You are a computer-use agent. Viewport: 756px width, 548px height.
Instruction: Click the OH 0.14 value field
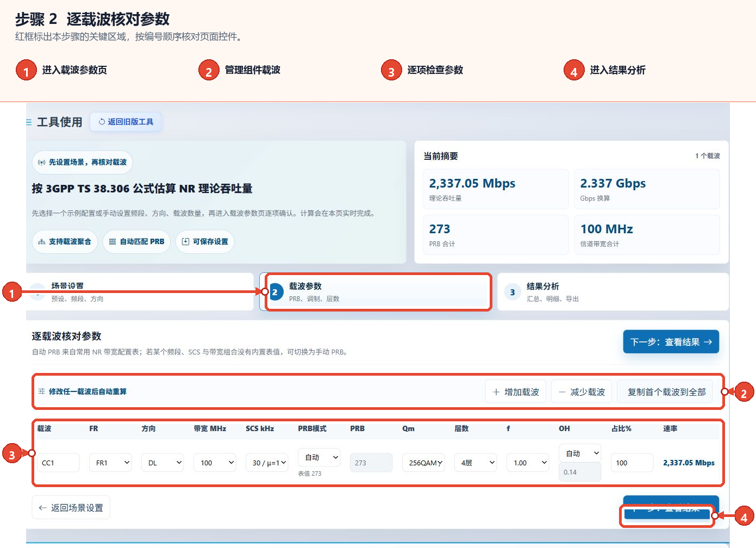580,472
